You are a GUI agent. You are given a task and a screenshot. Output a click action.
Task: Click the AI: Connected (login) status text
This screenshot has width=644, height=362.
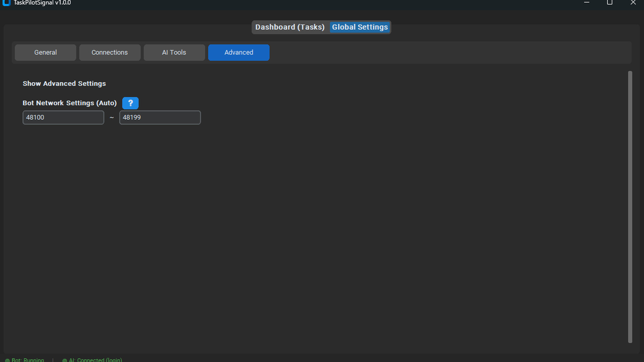click(95, 360)
